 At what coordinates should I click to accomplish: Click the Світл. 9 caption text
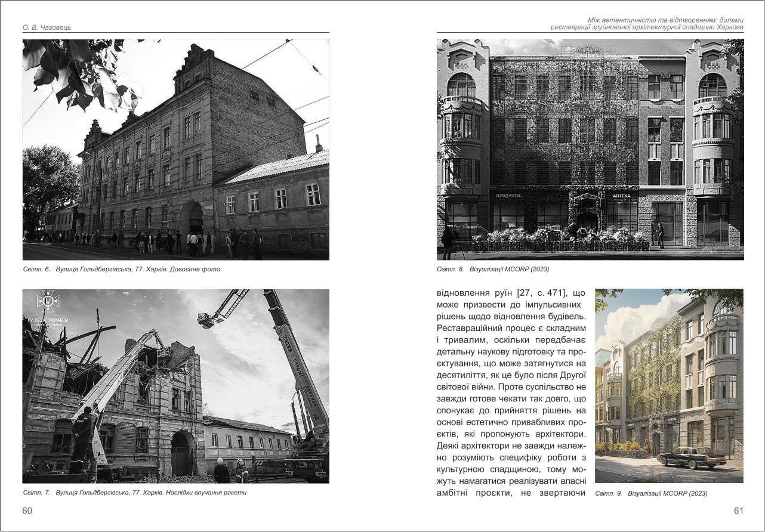651,493
